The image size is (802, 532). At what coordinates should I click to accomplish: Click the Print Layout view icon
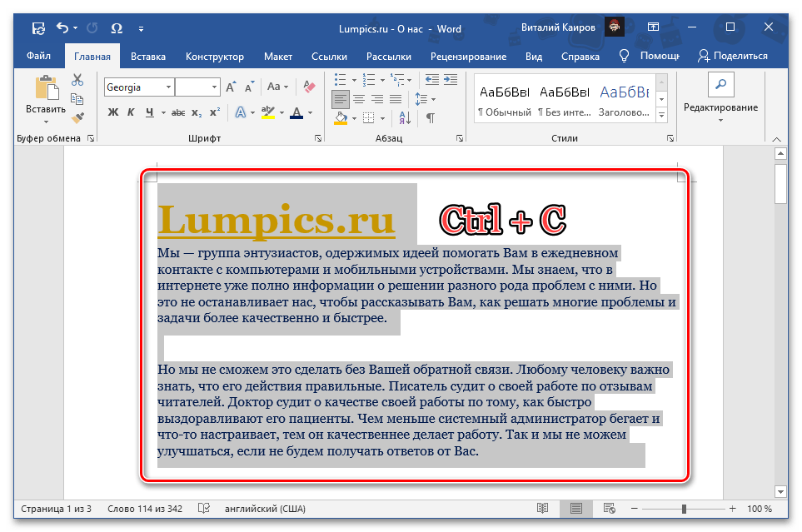(576, 508)
